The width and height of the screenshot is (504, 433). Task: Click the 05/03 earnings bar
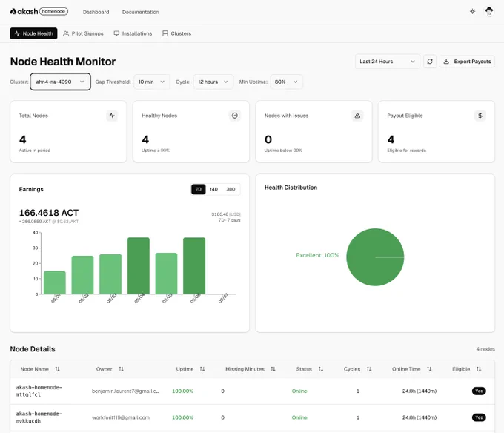[x=110, y=274]
